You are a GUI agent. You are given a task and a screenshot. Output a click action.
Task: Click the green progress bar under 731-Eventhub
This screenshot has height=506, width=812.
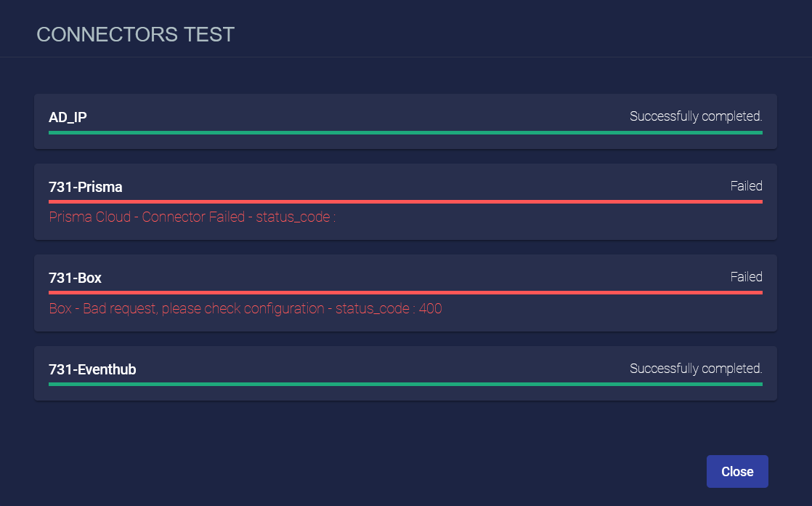coord(405,384)
